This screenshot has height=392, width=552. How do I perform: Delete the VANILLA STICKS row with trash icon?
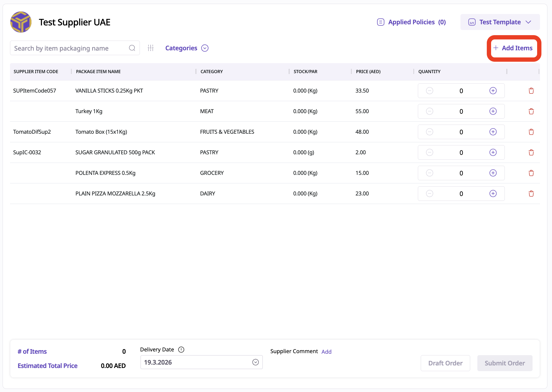531,91
